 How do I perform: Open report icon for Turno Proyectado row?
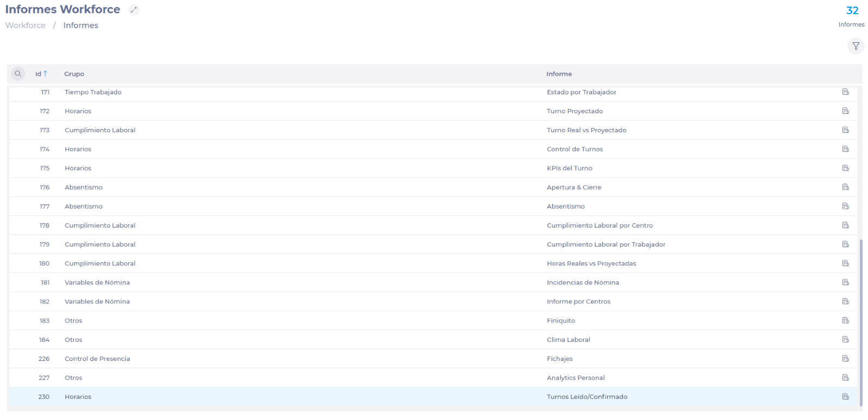tap(845, 111)
